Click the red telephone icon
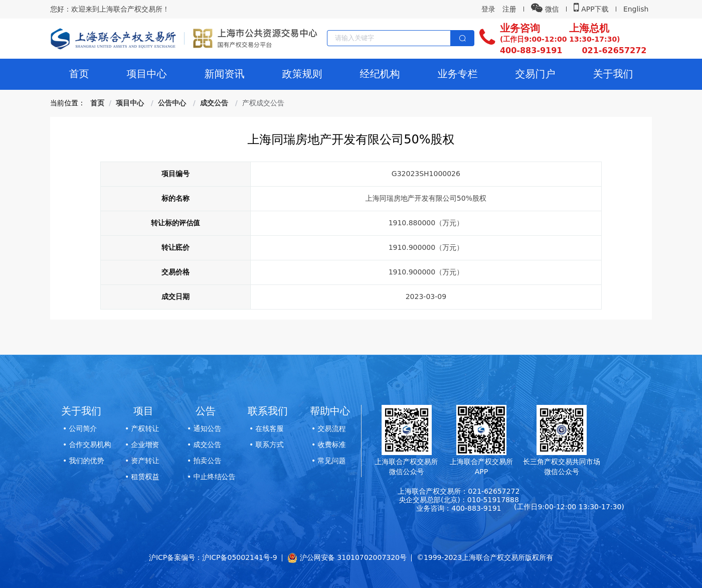 487,37
